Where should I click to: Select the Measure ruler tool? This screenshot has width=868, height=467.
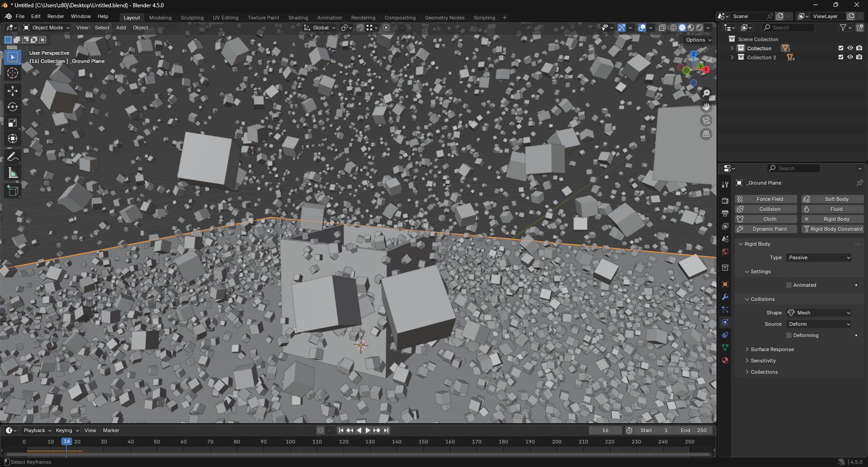tap(13, 173)
